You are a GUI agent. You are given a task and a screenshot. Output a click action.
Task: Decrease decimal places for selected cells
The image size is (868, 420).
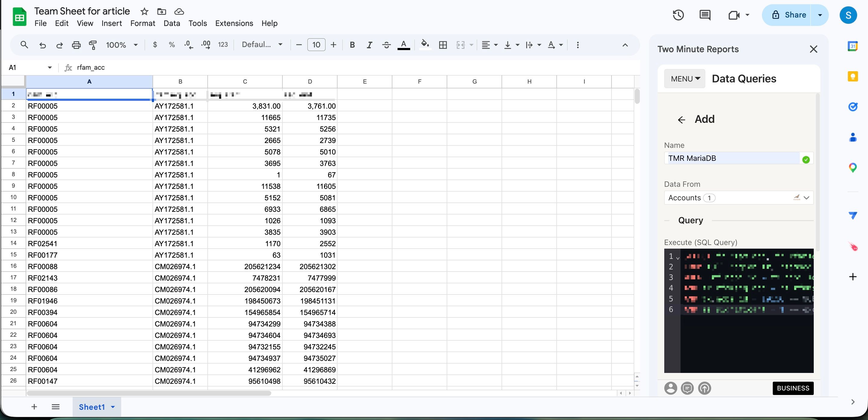click(189, 45)
